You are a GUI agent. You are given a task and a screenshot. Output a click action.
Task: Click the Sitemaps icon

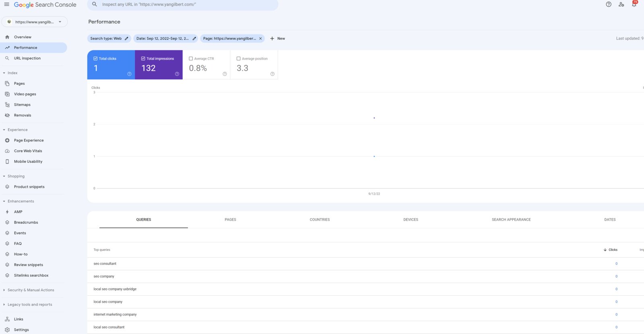point(7,105)
